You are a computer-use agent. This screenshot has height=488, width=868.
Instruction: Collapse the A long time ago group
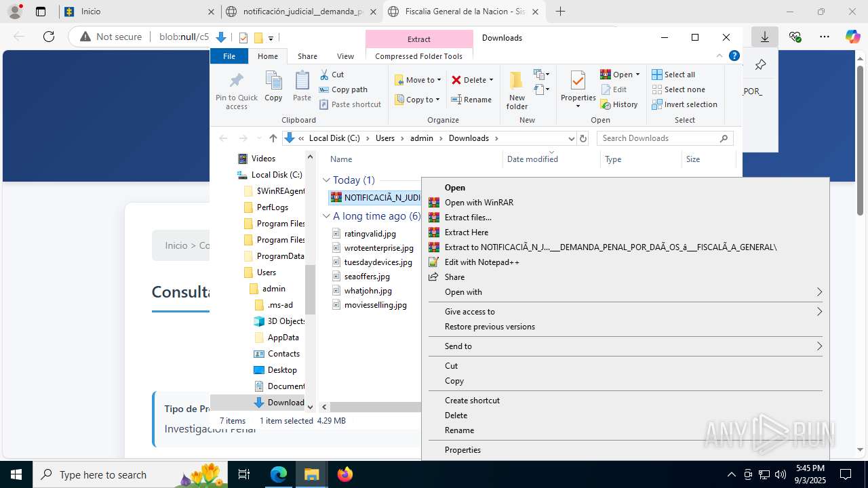(x=326, y=216)
